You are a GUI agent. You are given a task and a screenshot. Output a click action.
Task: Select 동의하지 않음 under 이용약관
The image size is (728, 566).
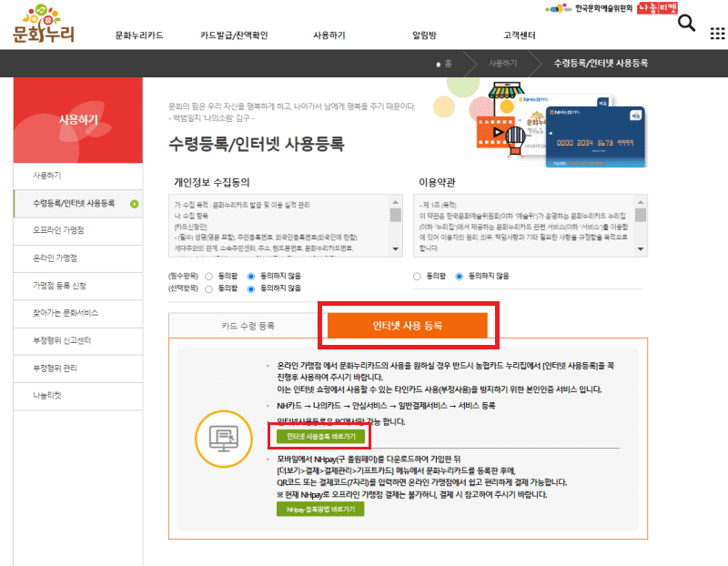coord(460,277)
